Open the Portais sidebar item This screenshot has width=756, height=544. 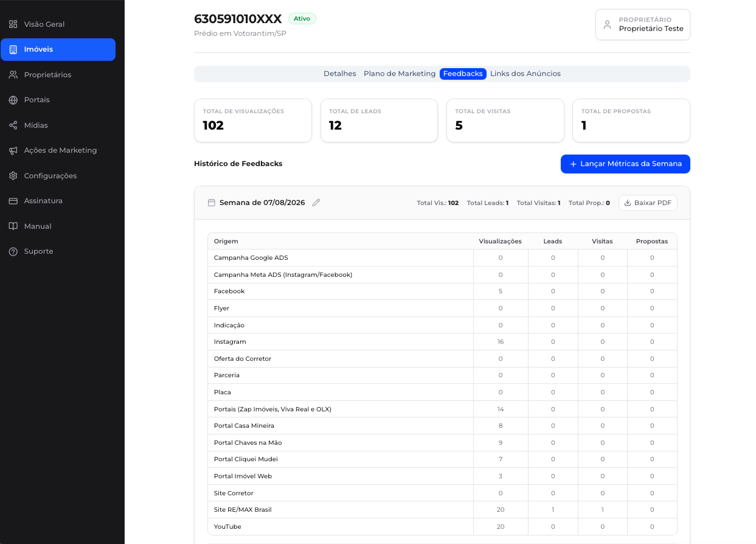pyautogui.click(x=58, y=100)
